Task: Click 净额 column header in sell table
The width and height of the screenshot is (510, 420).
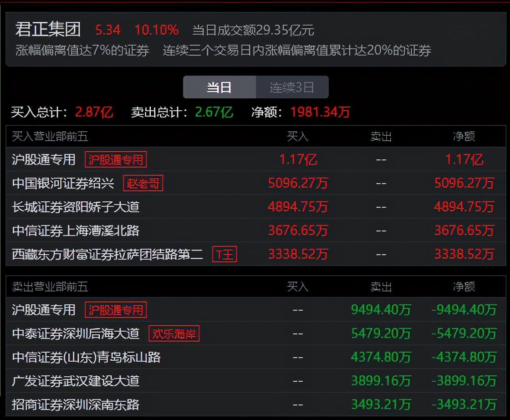Action: [464, 287]
